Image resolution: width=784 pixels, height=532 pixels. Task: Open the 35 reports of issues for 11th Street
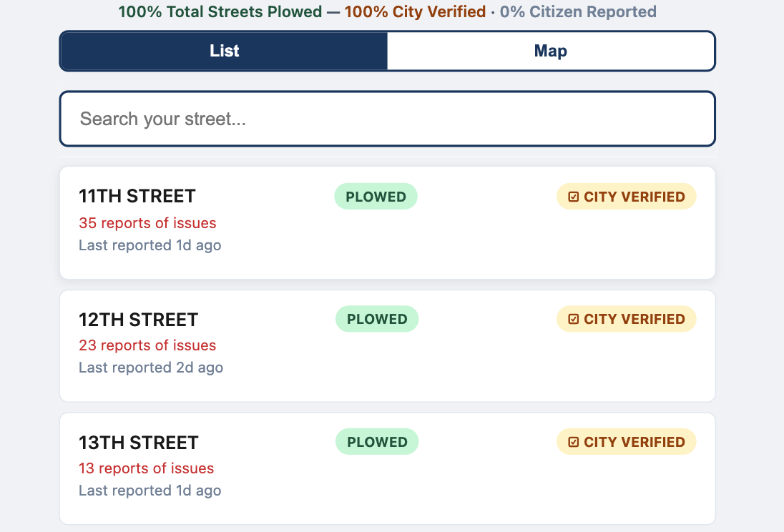147,223
